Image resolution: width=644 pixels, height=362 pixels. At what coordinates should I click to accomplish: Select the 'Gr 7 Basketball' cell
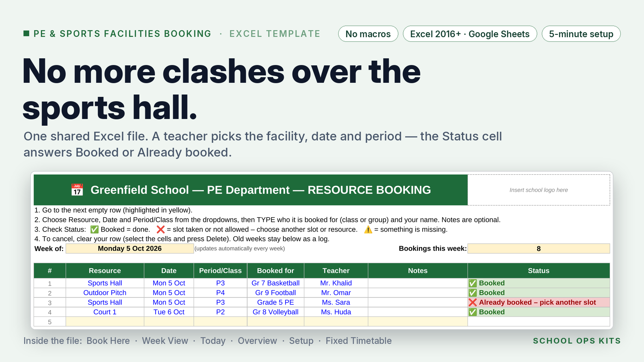(x=275, y=283)
